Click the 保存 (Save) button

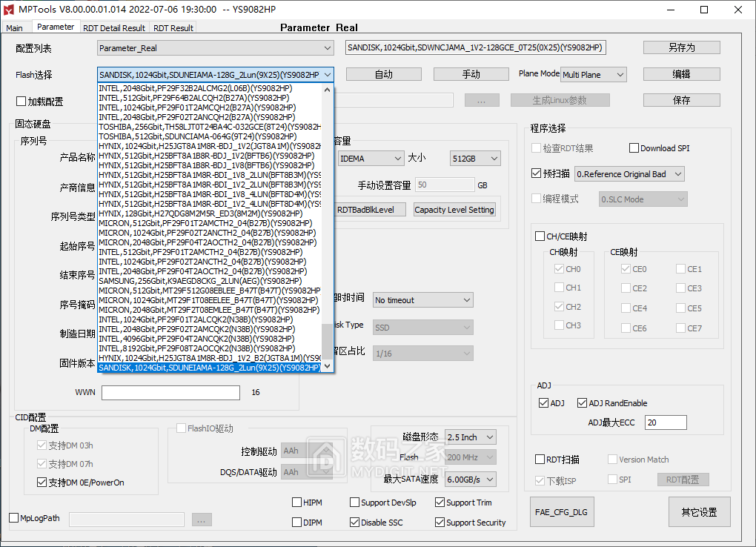tap(682, 100)
